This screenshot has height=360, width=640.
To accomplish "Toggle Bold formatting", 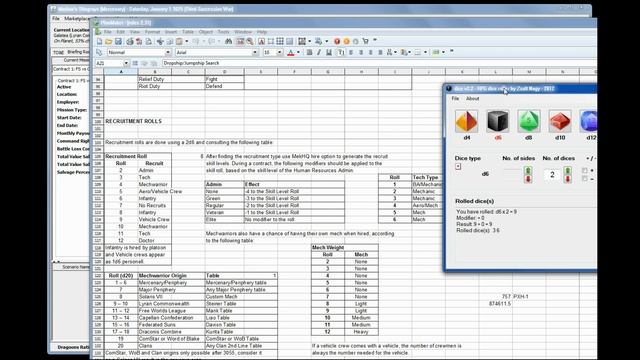I will [309, 52].
